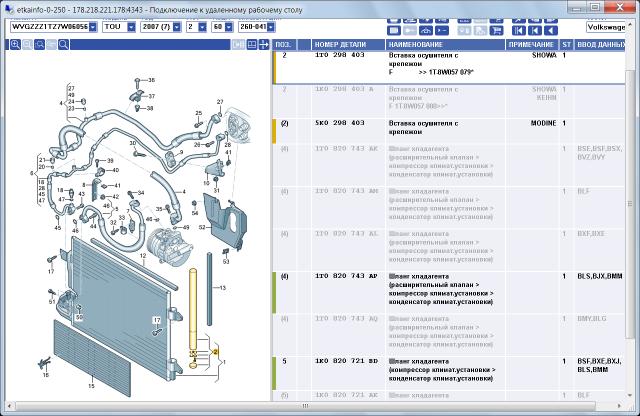Click the horizontal scrollbar right arrow
The image size is (640, 416).
pos(620,406)
